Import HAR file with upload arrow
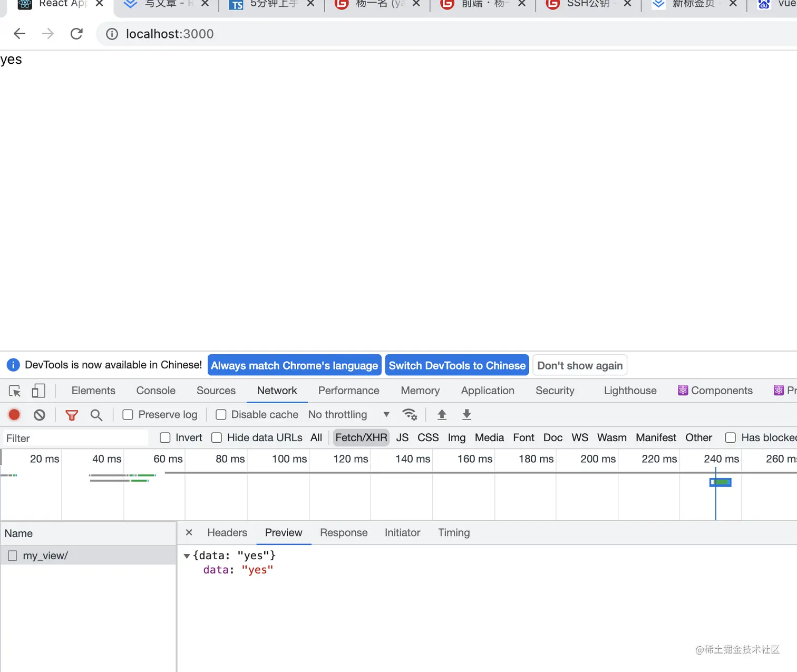This screenshot has height=672, width=797. click(442, 415)
